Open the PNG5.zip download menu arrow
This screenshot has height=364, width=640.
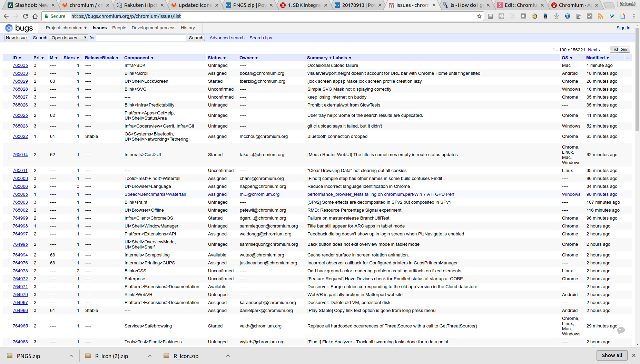point(71,356)
